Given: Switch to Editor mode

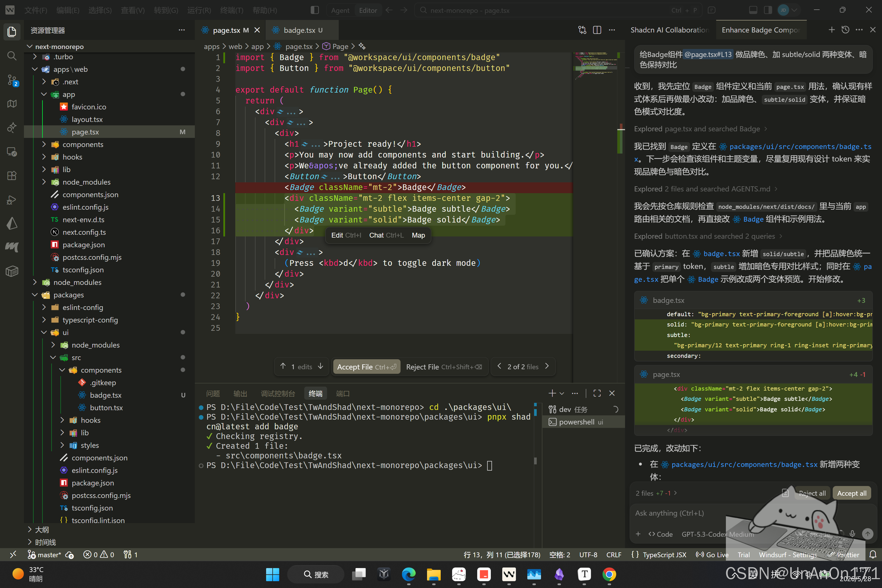Looking at the screenshot, I should [x=368, y=10].
